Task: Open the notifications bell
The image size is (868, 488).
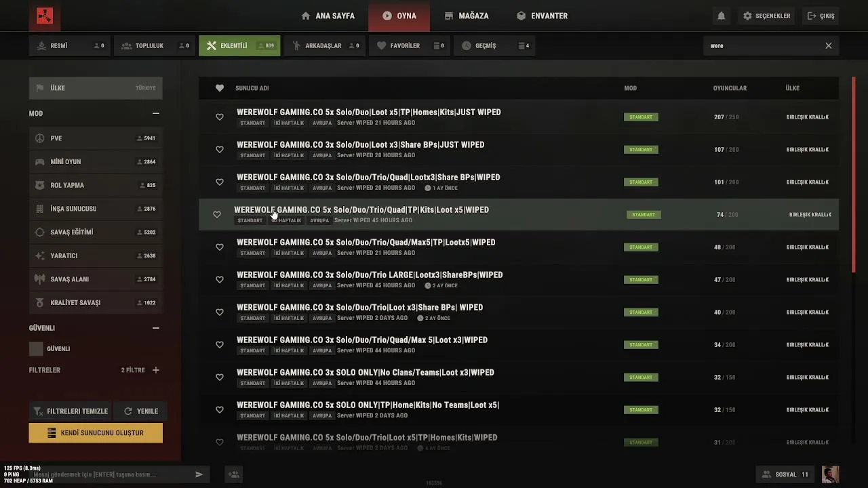Action: tap(722, 16)
